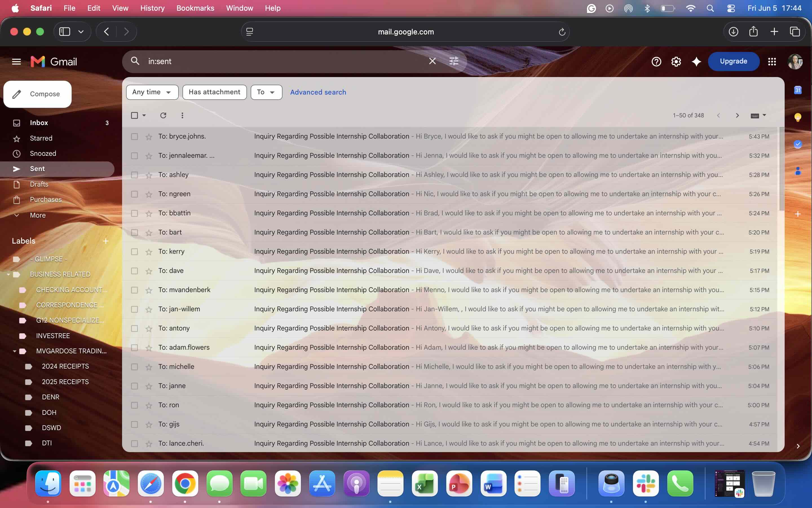Select the email to mvandenberk checkbox
Viewport: 812px width, 508px height.
click(134, 290)
